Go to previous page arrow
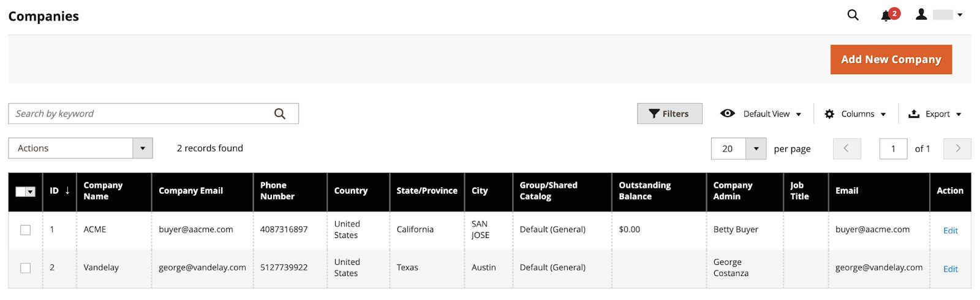This screenshot has height=300, width=980. [x=846, y=148]
